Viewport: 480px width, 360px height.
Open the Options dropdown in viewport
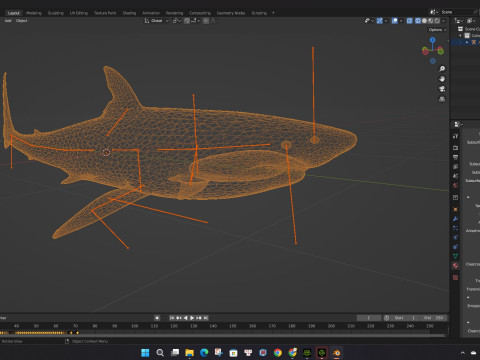pos(437,30)
